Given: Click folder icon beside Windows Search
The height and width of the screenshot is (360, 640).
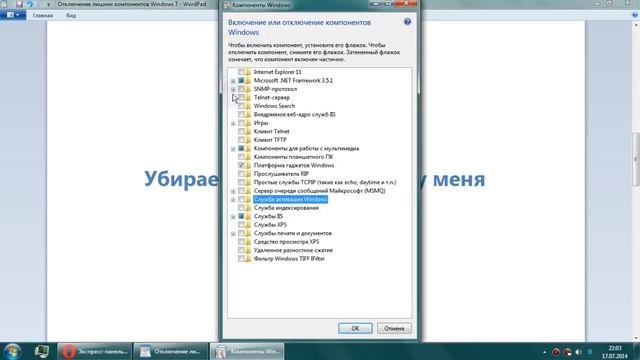Looking at the screenshot, I should tap(248, 106).
